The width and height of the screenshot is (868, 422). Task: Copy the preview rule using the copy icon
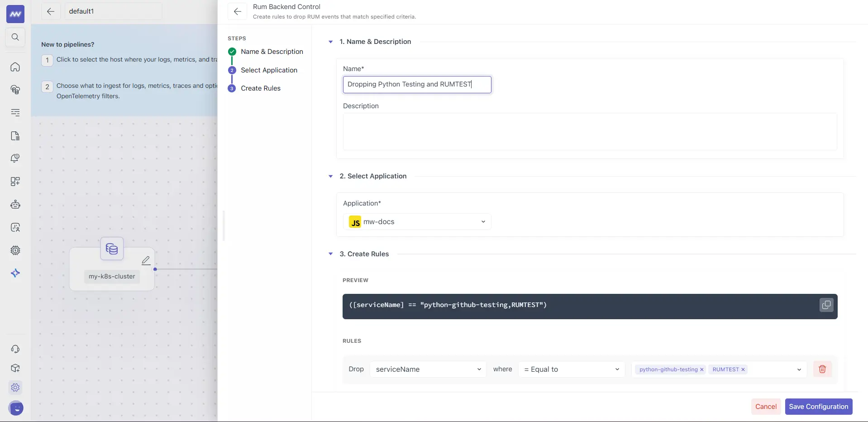pyautogui.click(x=826, y=305)
